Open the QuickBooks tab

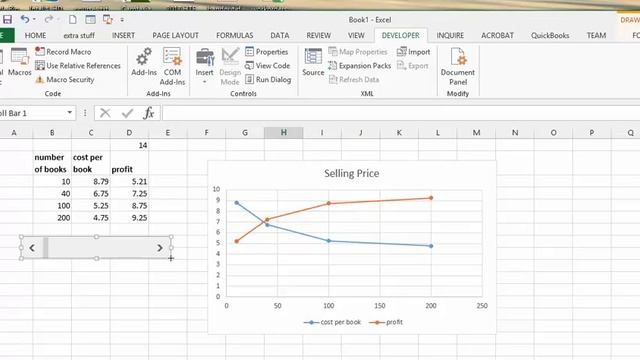coord(550,36)
